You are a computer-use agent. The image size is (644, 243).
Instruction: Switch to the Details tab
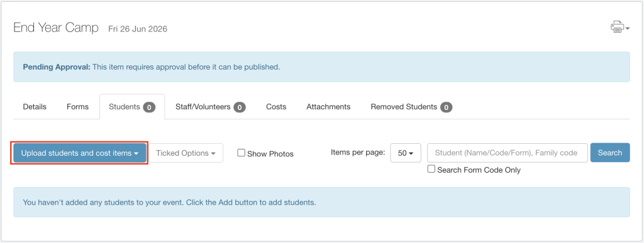tap(35, 107)
